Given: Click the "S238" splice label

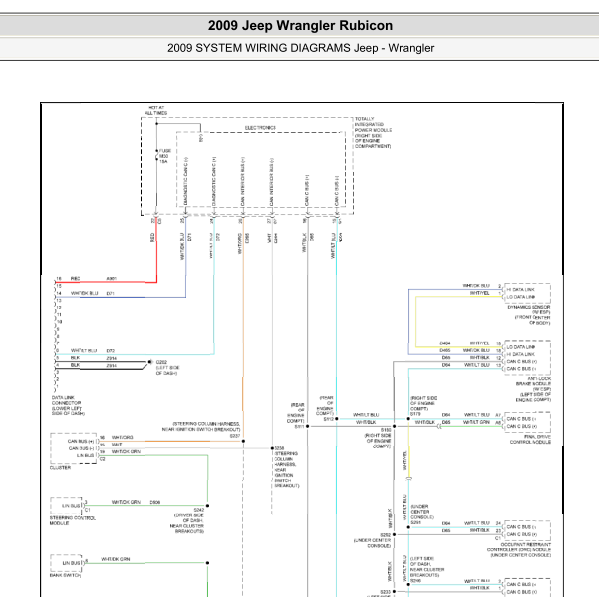Looking at the screenshot, I should click(x=279, y=448).
